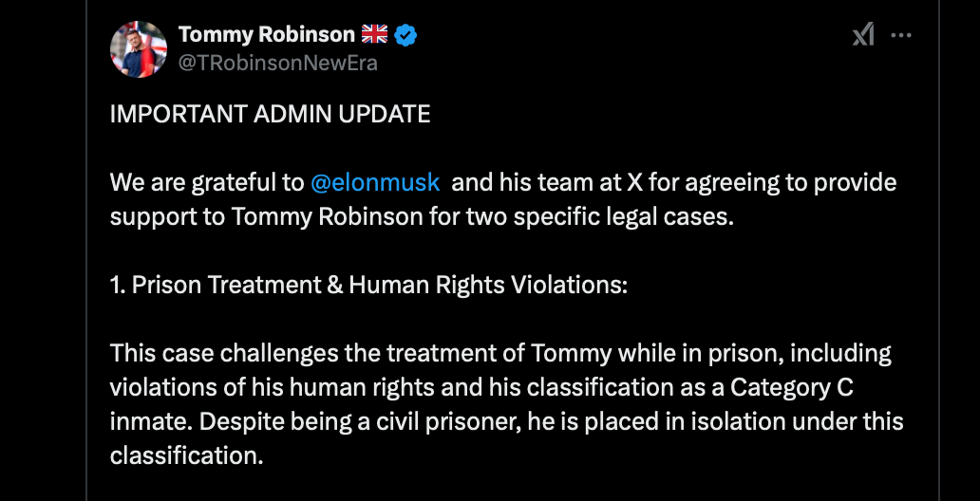The height and width of the screenshot is (501, 980).
Task: Click 'two specific legal cases' phrase
Action: coord(616,215)
